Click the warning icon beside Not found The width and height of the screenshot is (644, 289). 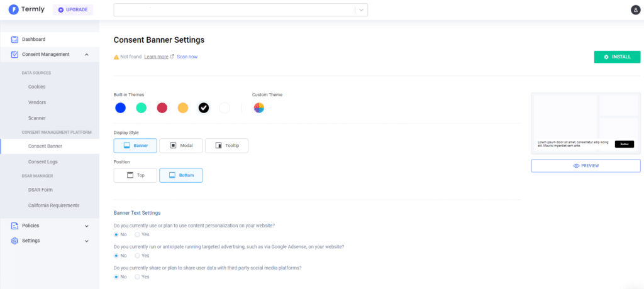coord(116,57)
